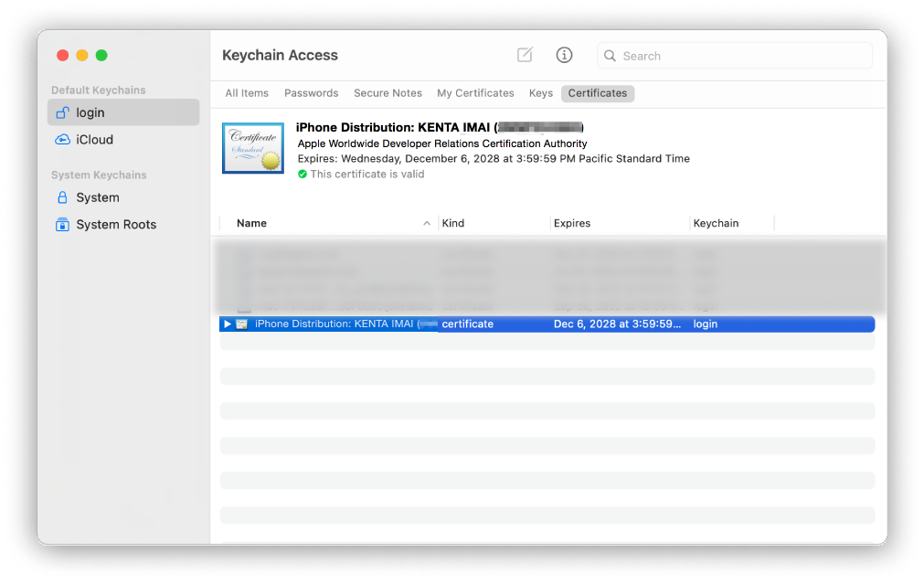This screenshot has width=924, height=584.
Task: Click the iCloud keychain cloud icon
Action: [61, 139]
